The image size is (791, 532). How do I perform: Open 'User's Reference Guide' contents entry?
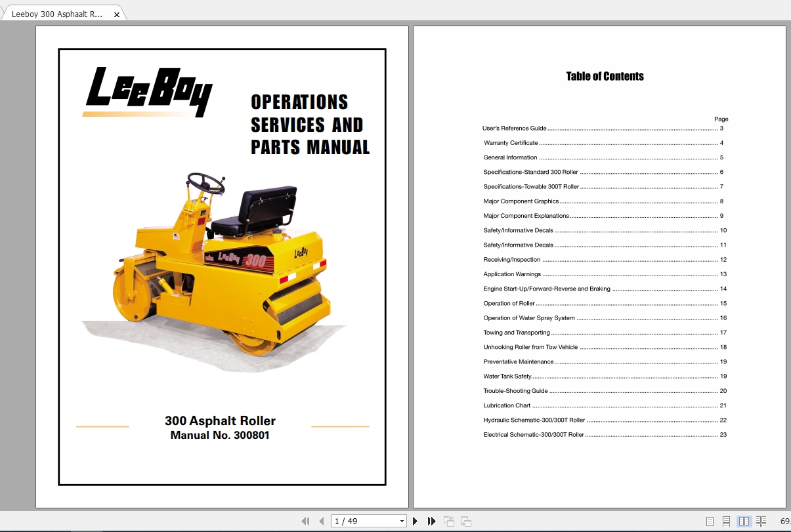[603, 129]
